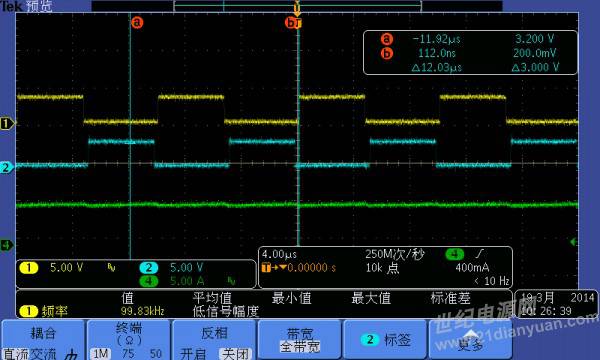This screenshot has width=600, height=360.
Task: Select 75 ohm termination option
Action: click(128, 354)
